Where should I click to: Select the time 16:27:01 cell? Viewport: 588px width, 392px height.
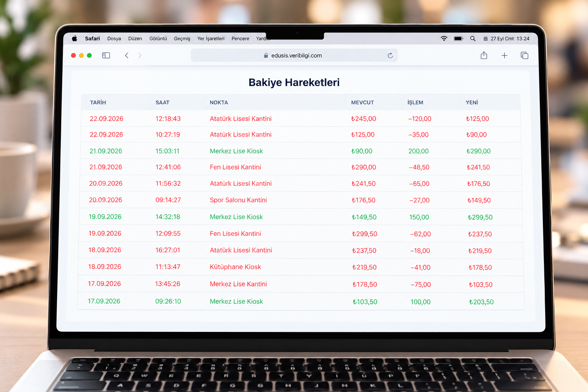[x=168, y=250]
